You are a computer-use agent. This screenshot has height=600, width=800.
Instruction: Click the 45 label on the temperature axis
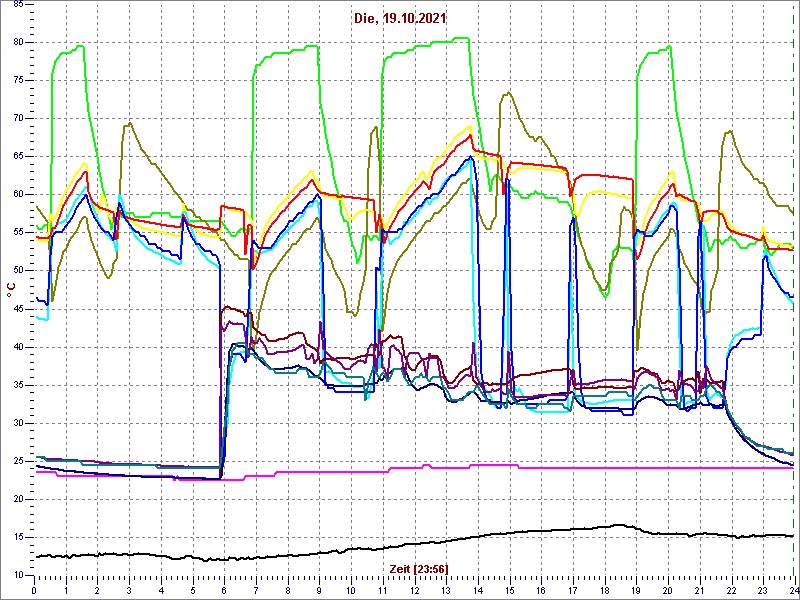tap(17, 309)
